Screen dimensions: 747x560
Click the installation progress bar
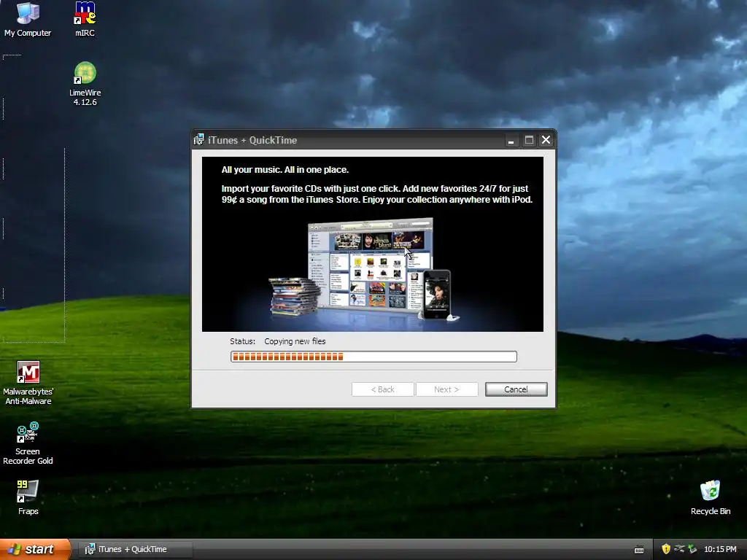(373, 357)
